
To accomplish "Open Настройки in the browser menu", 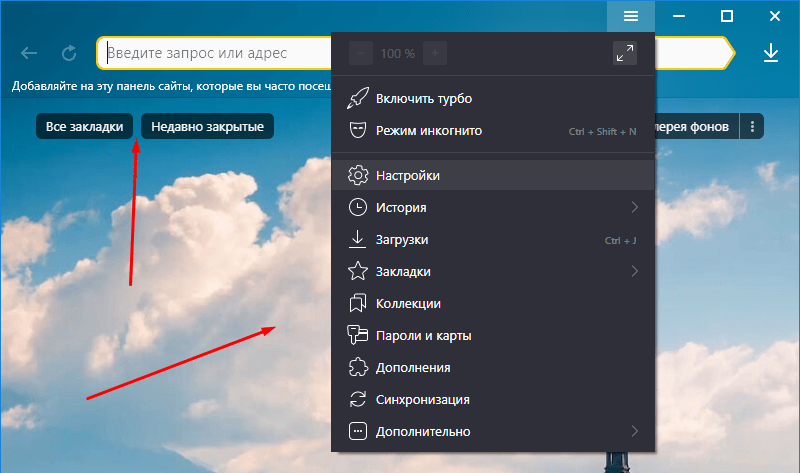I will (x=493, y=175).
